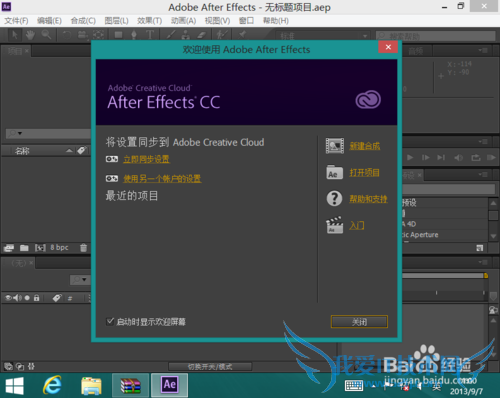Toggle loop option in Preview panel
This screenshot has width=500, height=398.
(x=476, y=157)
